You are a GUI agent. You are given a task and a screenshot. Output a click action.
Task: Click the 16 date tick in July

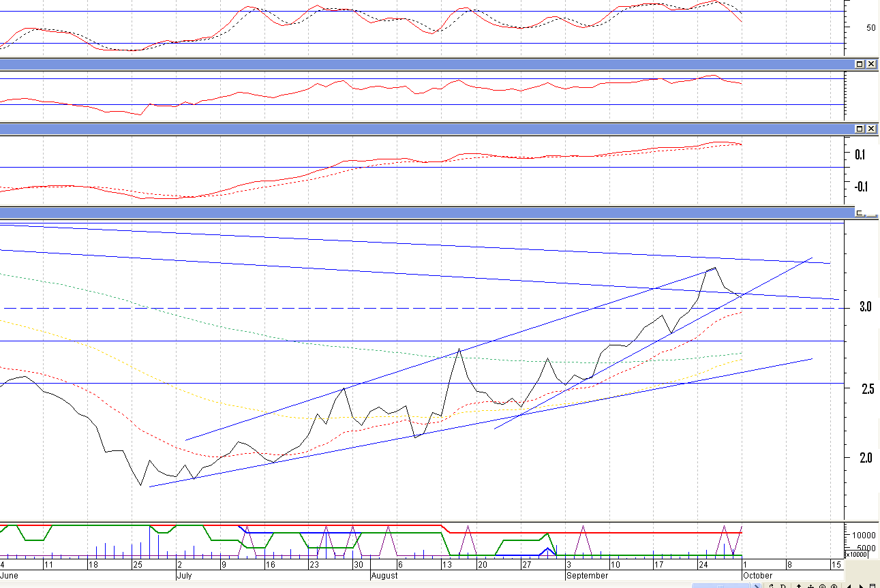[x=270, y=565]
